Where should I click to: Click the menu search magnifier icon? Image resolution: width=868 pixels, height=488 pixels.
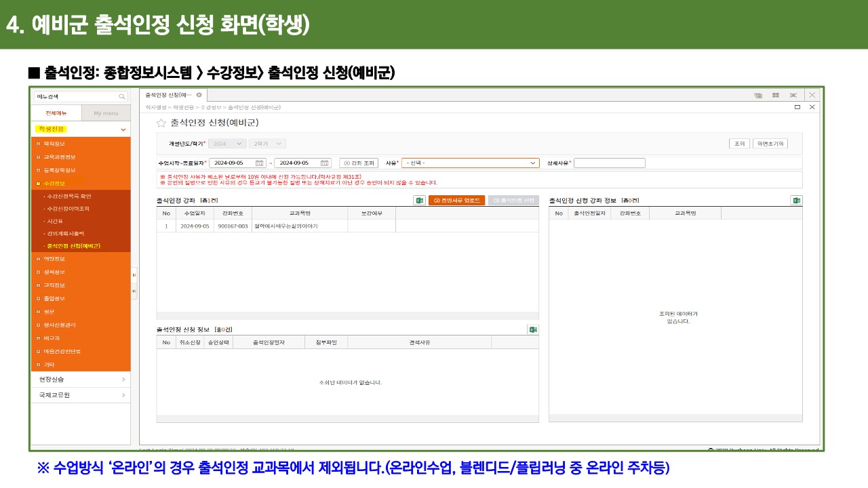tap(122, 97)
